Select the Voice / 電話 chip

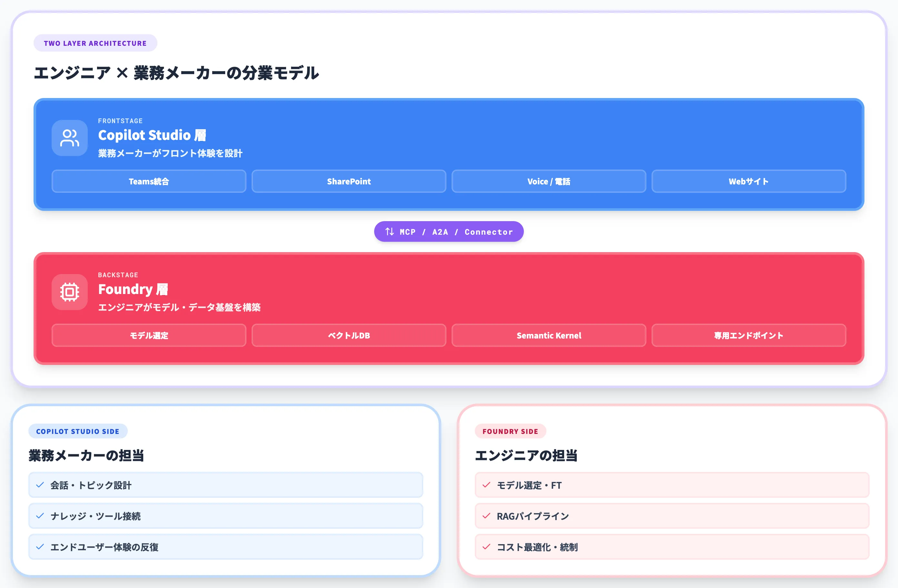tap(549, 181)
